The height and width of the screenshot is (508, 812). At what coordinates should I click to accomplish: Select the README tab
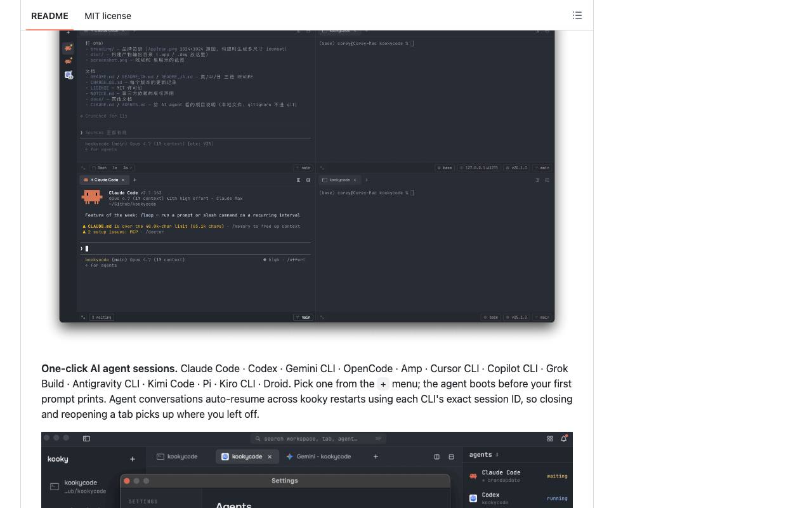pyautogui.click(x=49, y=16)
